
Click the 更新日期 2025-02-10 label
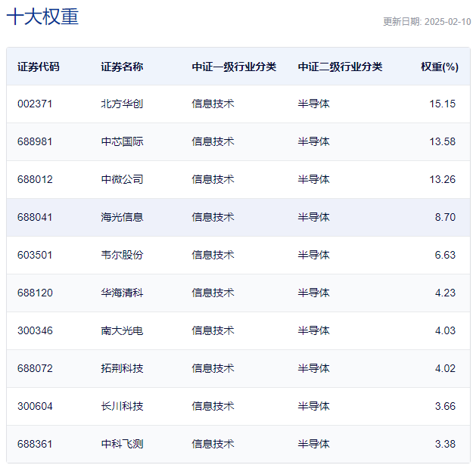point(427,21)
